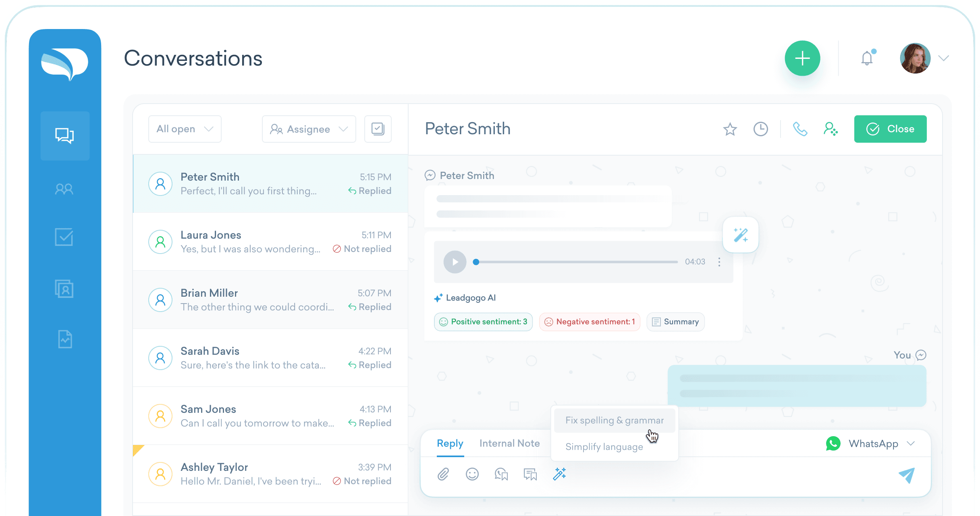Click the green Close button
The width and height of the screenshot is (980, 516).
click(890, 129)
